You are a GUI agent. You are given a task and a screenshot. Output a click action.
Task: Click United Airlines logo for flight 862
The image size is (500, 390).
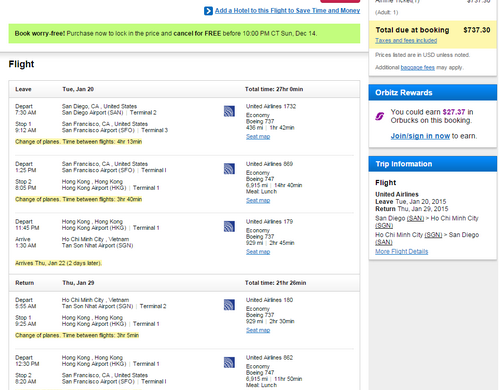click(x=229, y=362)
